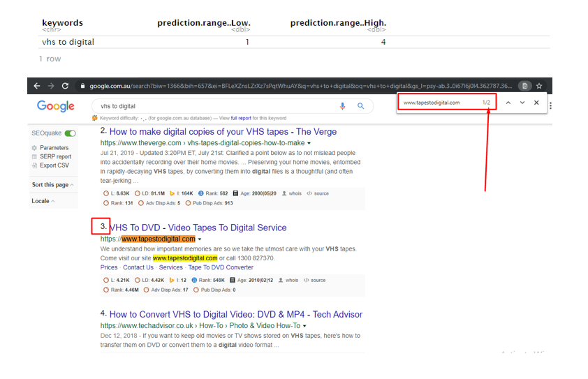
Task: Click the Adv Disp Ads: 17 metric
Action: 166,290
